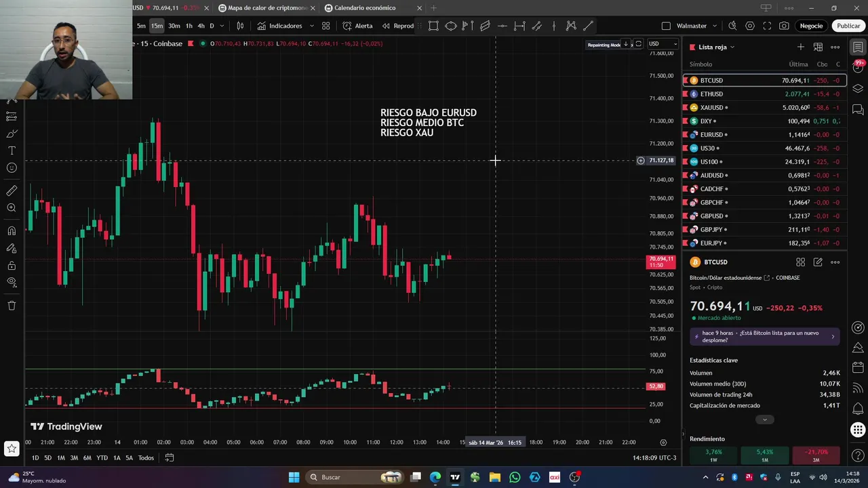Activate the Zoom In tool
Image resolution: width=868 pixels, height=488 pixels.
12,208
